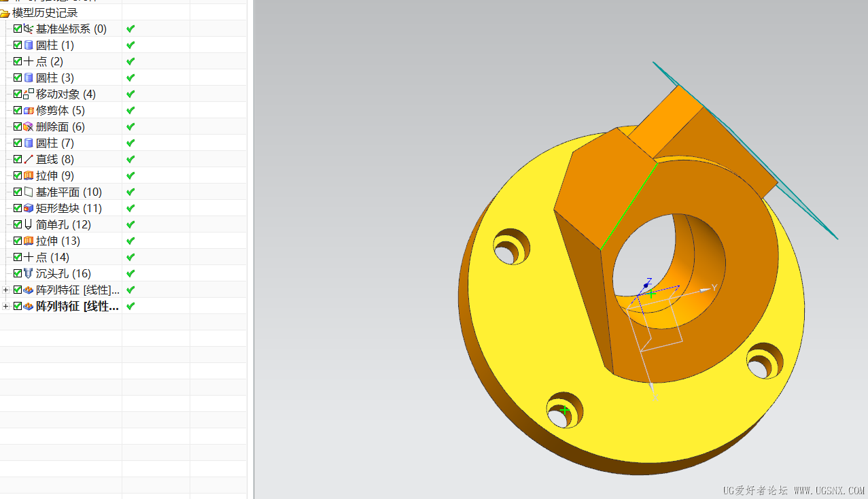
Task: Select the bold 阵列特征 label
Action: point(78,306)
